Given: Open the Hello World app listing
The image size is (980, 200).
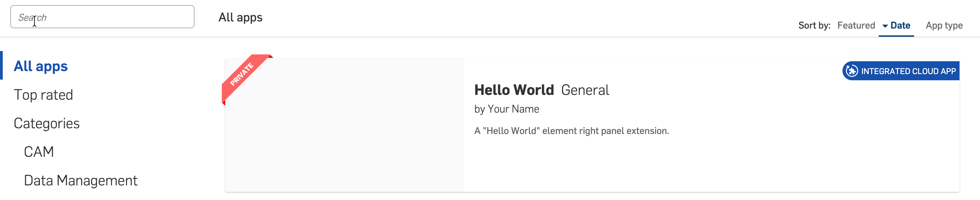Looking at the screenshot, I should pyautogui.click(x=514, y=90).
